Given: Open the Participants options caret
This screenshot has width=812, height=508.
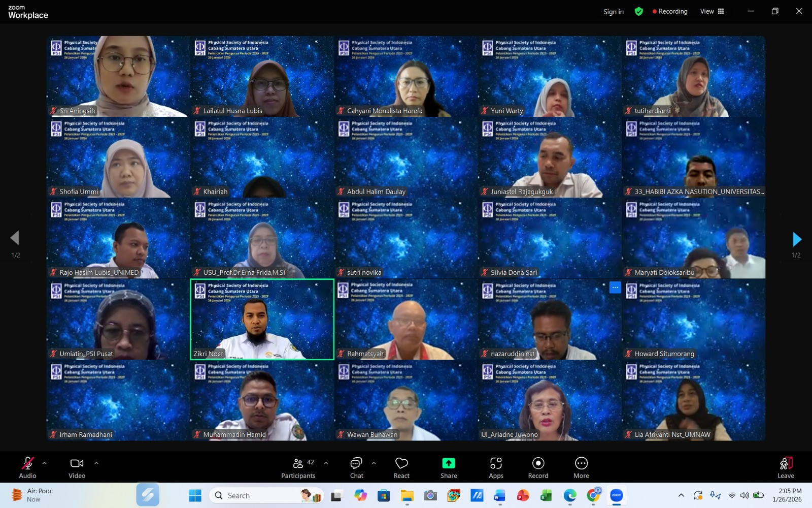Looking at the screenshot, I should click(x=326, y=463).
